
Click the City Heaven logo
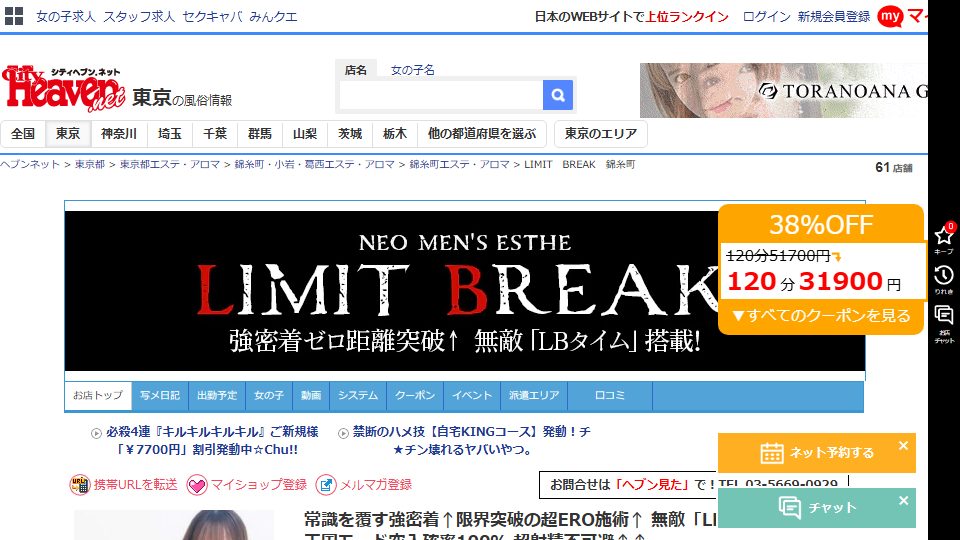point(63,89)
